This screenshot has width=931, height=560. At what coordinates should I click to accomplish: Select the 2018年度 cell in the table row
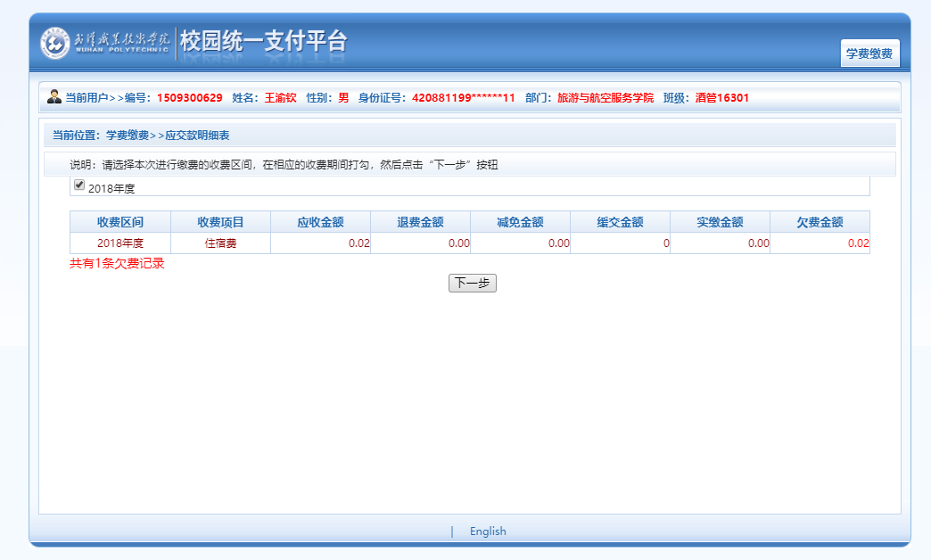[x=120, y=243]
